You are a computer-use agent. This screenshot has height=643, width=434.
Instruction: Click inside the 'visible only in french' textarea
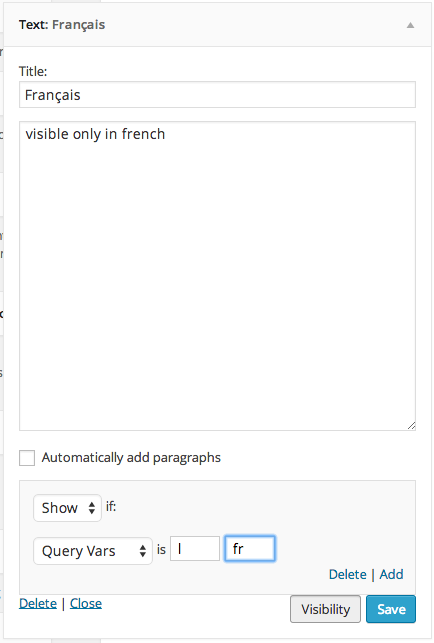(217, 276)
